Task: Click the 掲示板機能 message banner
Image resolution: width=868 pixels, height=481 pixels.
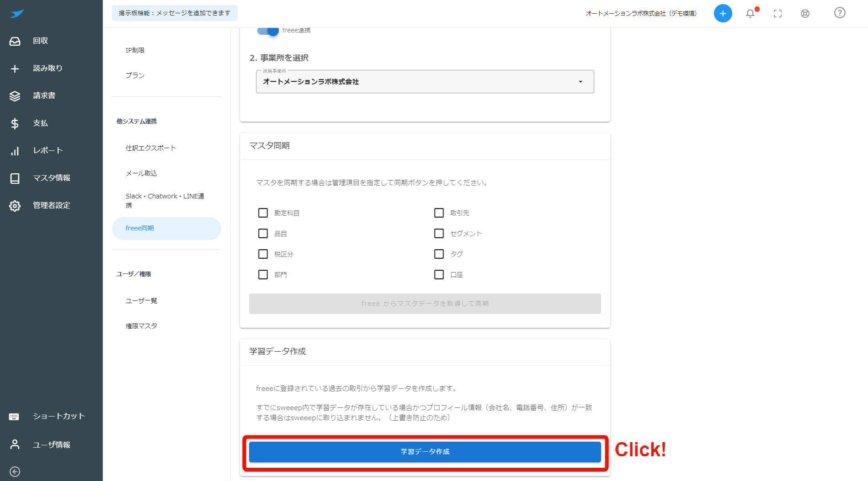Action: (x=175, y=13)
